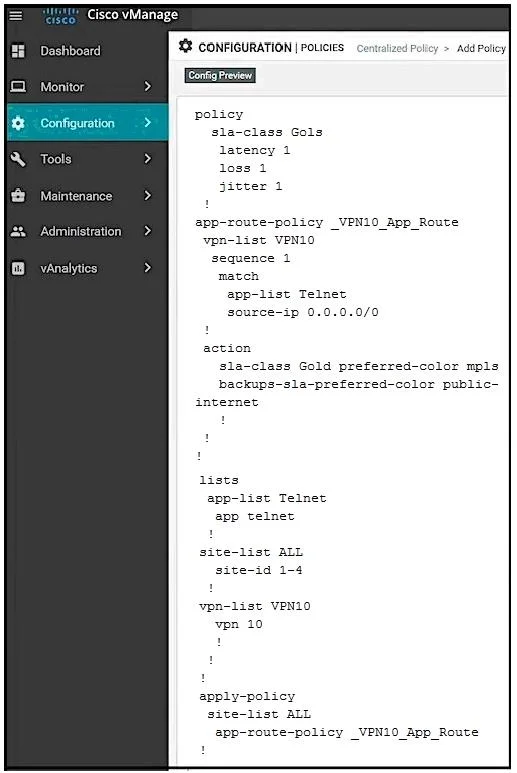Click the gear icon beside CONFIGURATION heading
This screenshot has height=773, width=517.
(185, 46)
